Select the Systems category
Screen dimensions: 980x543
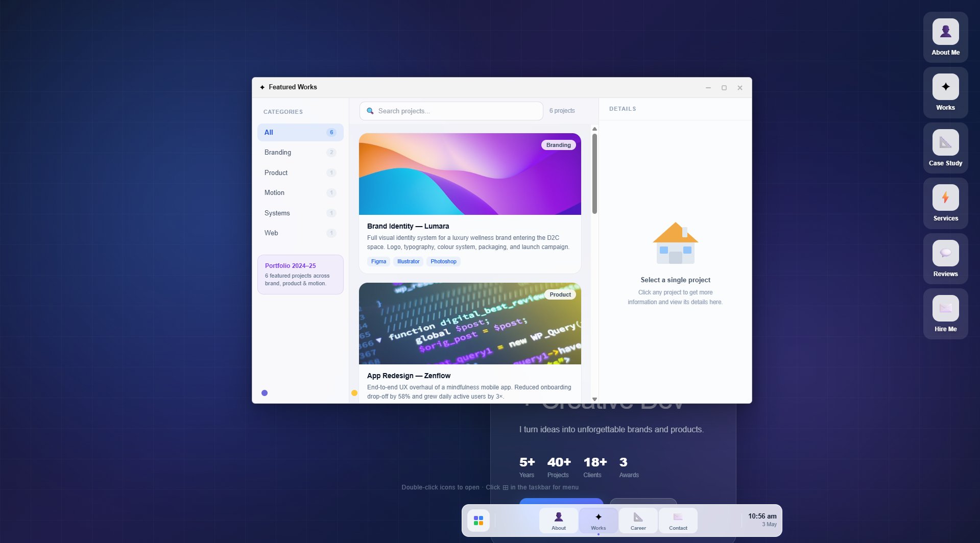pyautogui.click(x=300, y=213)
